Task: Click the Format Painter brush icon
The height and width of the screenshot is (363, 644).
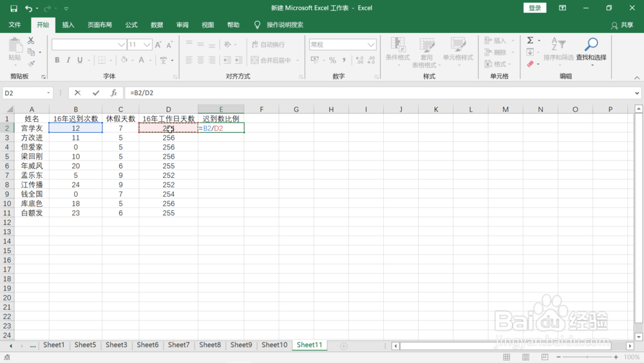Action: (31, 64)
